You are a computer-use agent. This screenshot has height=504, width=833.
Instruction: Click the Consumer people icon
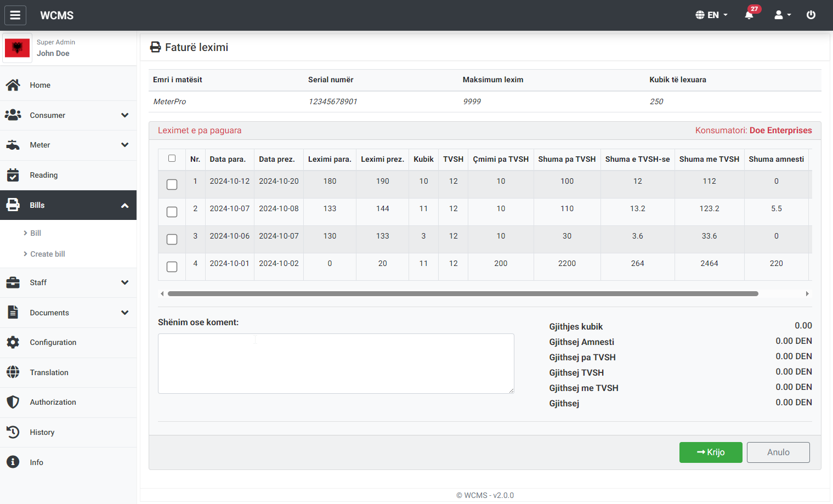13,115
